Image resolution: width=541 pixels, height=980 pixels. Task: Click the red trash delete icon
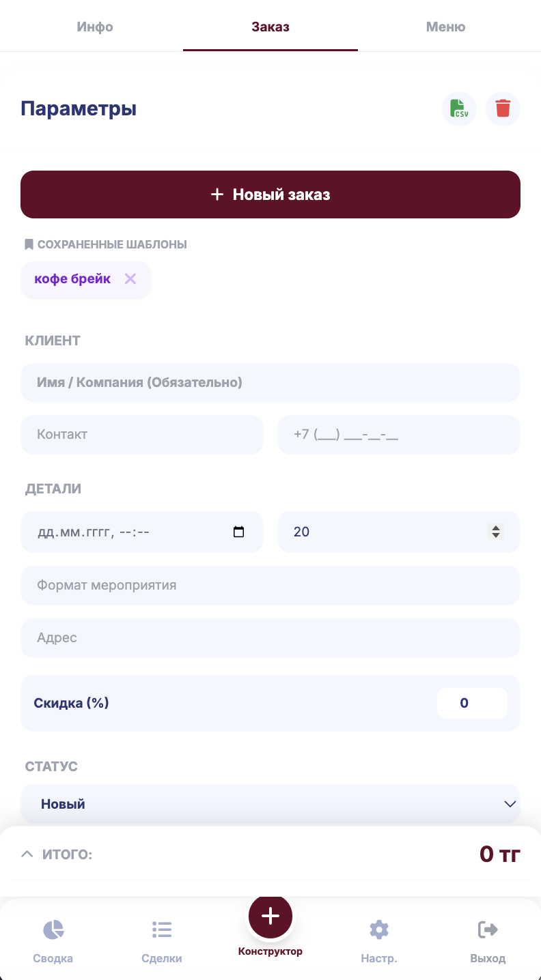(x=503, y=109)
